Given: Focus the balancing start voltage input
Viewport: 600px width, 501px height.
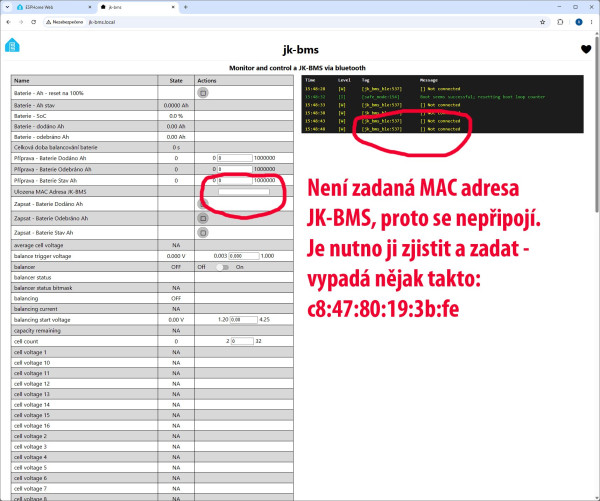Looking at the screenshot, I should [x=243, y=320].
